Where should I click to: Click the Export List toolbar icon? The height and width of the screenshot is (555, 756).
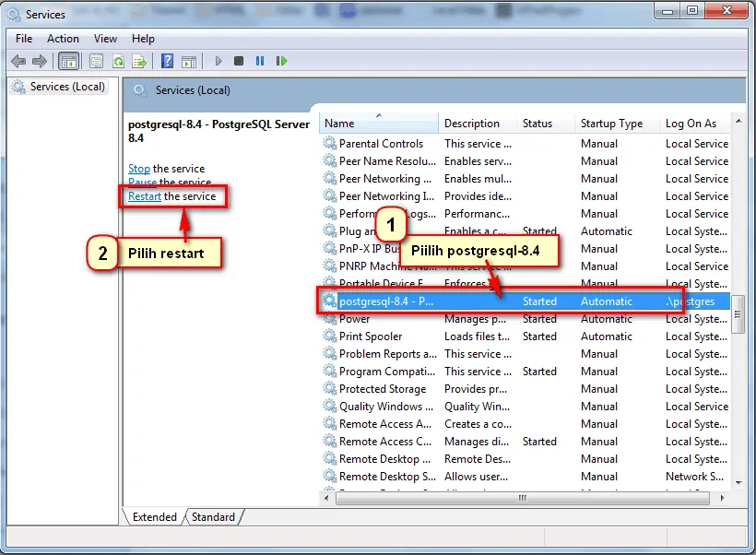click(x=139, y=61)
